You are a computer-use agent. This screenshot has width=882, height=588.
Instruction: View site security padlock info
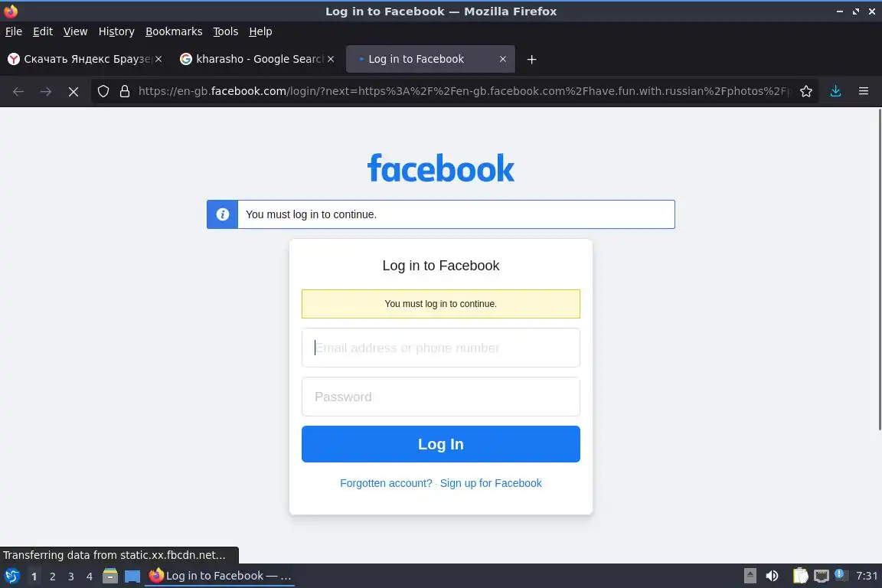tap(125, 91)
